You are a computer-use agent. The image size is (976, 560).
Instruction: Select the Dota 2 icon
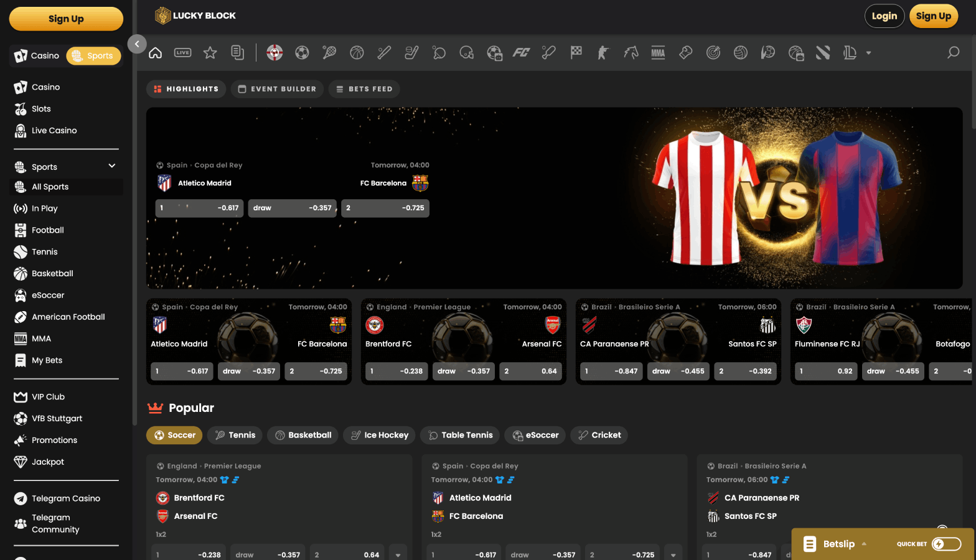pos(823,53)
